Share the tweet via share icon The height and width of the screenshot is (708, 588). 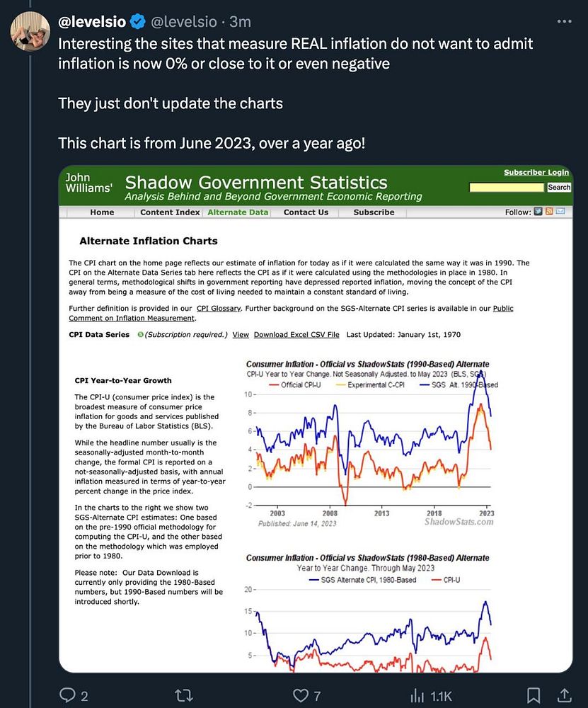(x=565, y=695)
